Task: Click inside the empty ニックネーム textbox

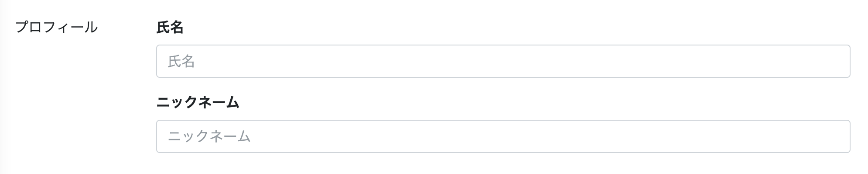Action: click(x=503, y=136)
